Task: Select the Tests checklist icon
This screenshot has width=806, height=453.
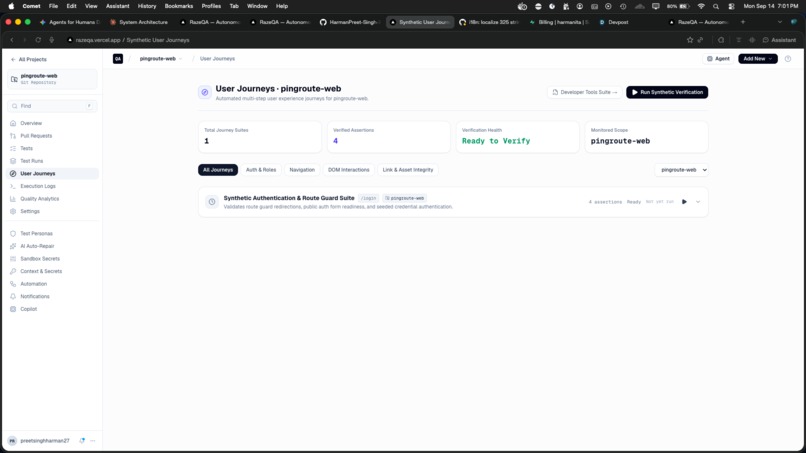Action: [x=13, y=149]
